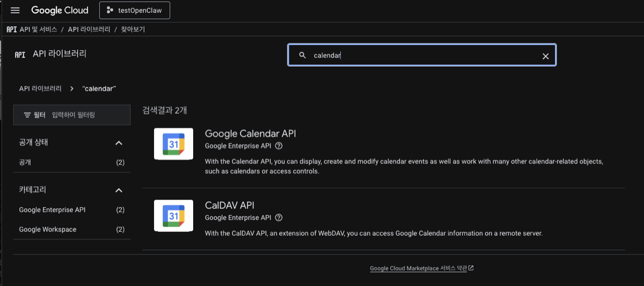Click the API icon in breadcrumb bar
644x286 pixels.
click(11, 30)
